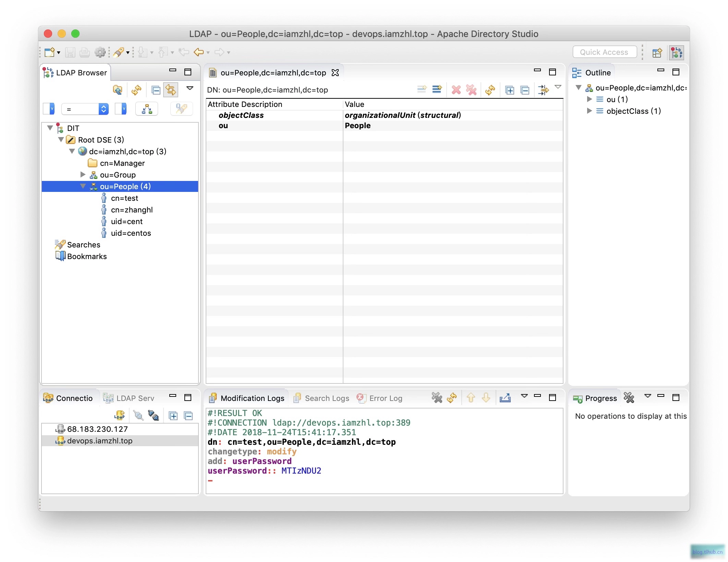This screenshot has height=562, width=728.
Task: Collapse the Root DSE (3) node
Action: click(61, 140)
